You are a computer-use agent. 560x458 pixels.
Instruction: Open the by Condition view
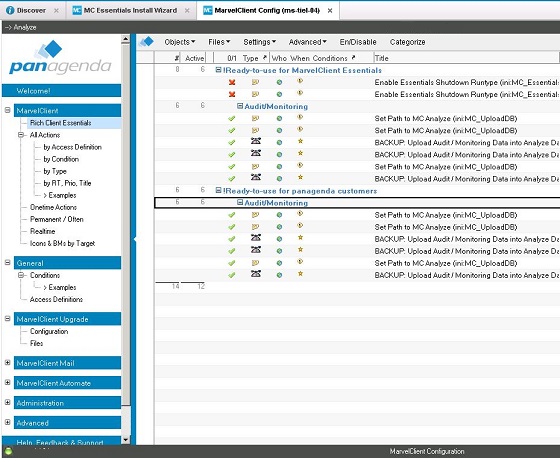click(x=61, y=159)
